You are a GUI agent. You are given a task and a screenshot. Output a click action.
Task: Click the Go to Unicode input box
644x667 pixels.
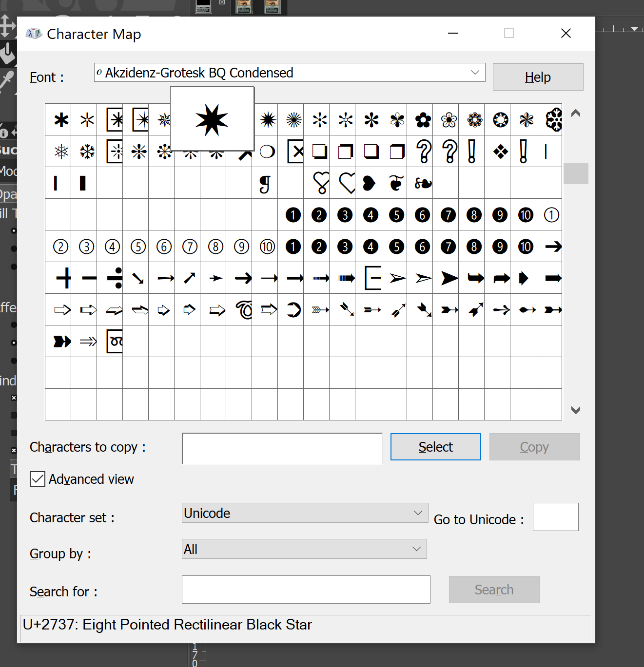556,517
